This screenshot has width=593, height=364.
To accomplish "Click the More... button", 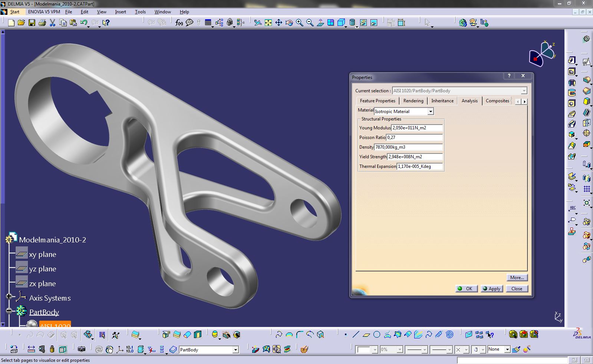I will pos(517,278).
